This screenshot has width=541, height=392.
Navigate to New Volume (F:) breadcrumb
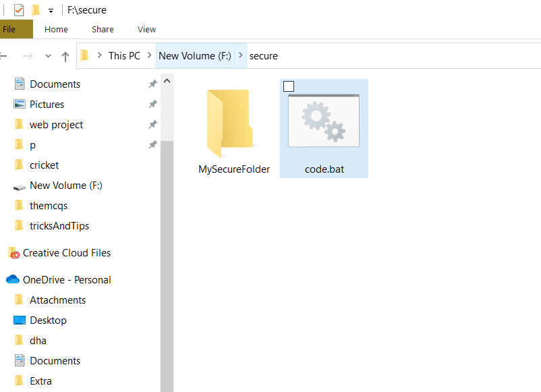pos(195,55)
